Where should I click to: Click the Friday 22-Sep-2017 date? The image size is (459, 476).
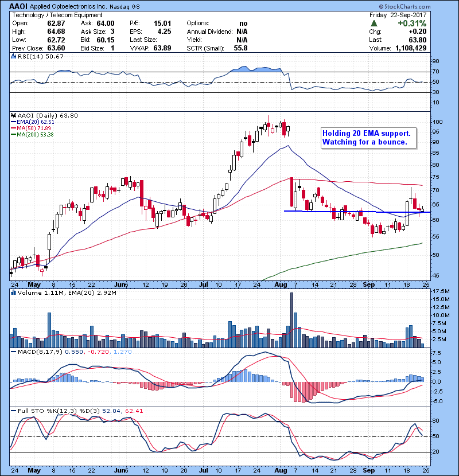[x=398, y=15]
